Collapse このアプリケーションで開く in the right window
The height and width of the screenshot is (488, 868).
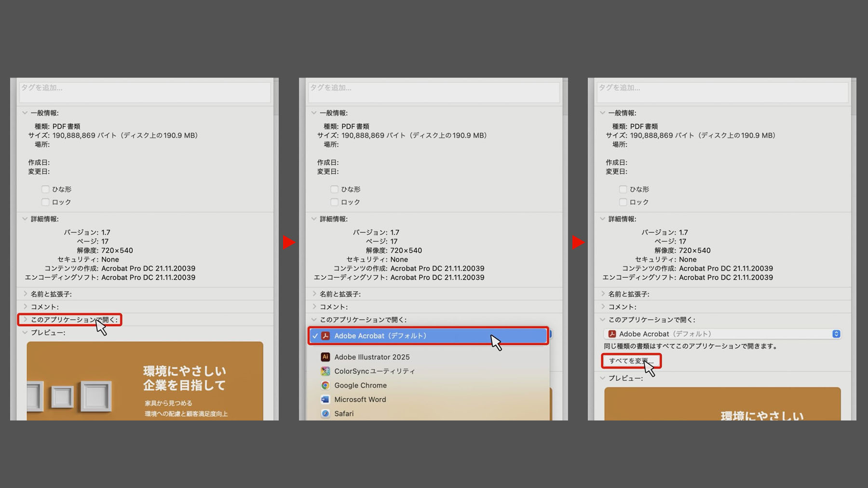(602, 320)
